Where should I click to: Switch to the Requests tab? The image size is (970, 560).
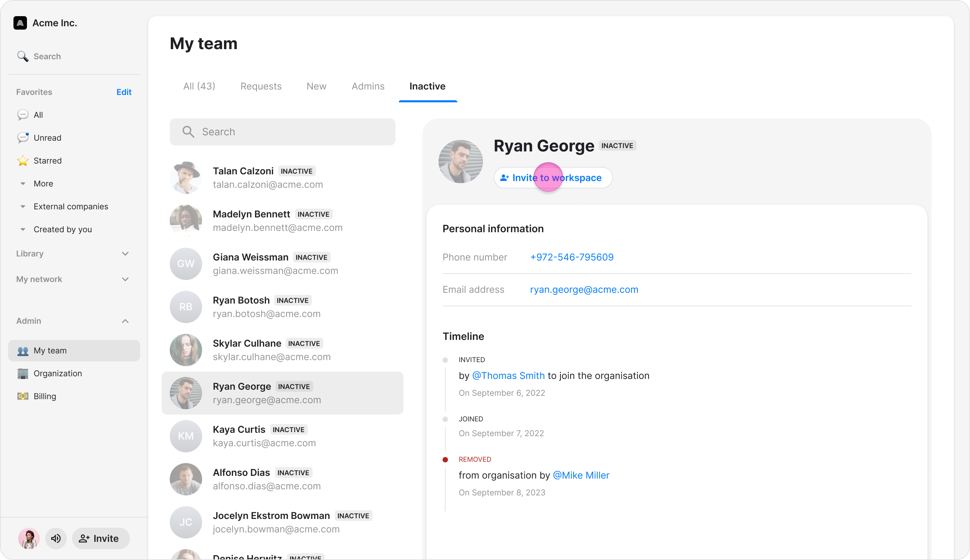click(x=261, y=86)
